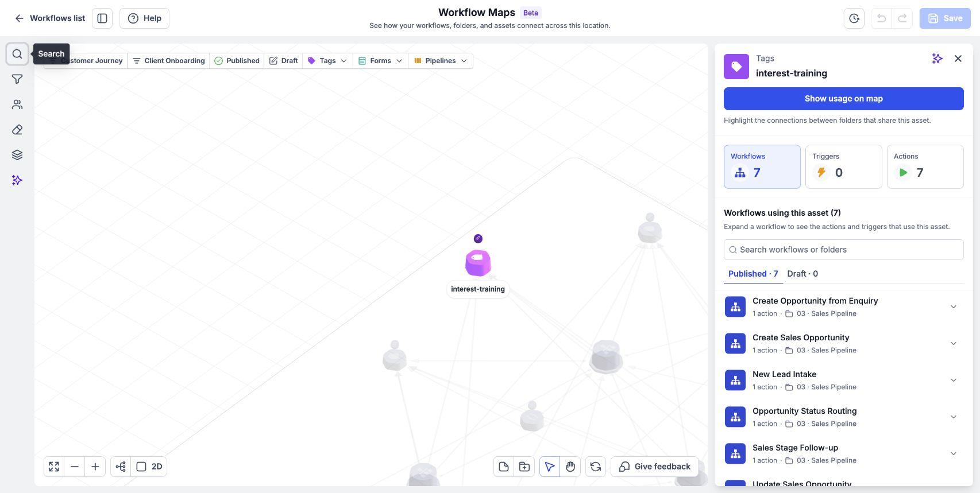Zoom out with the minus button
The image size is (980, 493).
tap(75, 467)
